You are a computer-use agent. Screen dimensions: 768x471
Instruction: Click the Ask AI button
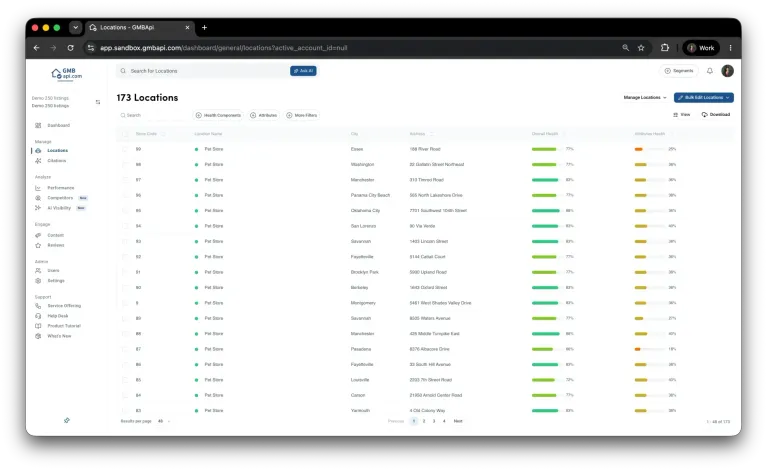[303, 71]
